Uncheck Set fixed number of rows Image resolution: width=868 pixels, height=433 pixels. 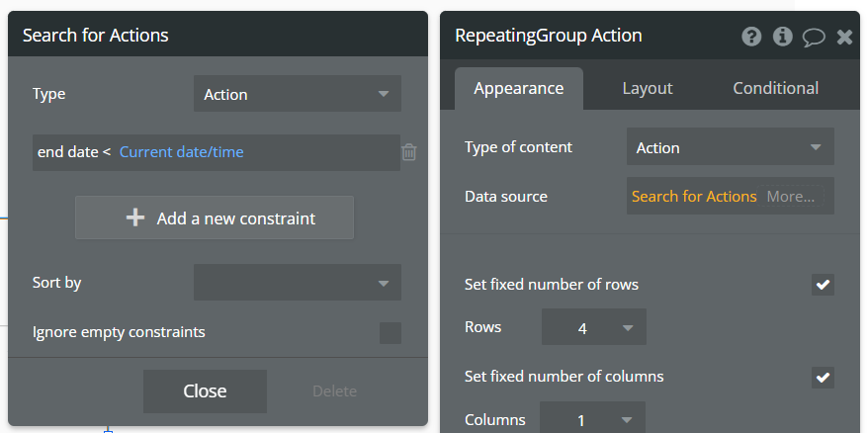pyautogui.click(x=823, y=285)
